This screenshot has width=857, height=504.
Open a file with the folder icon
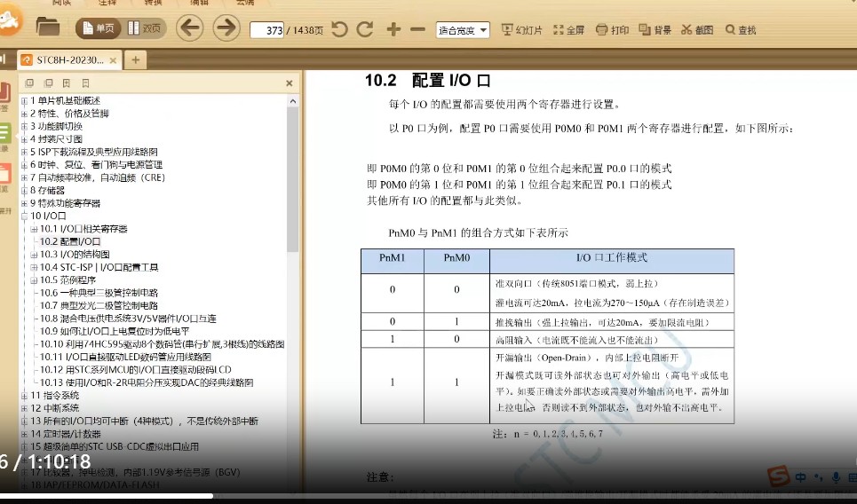click(x=48, y=27)
